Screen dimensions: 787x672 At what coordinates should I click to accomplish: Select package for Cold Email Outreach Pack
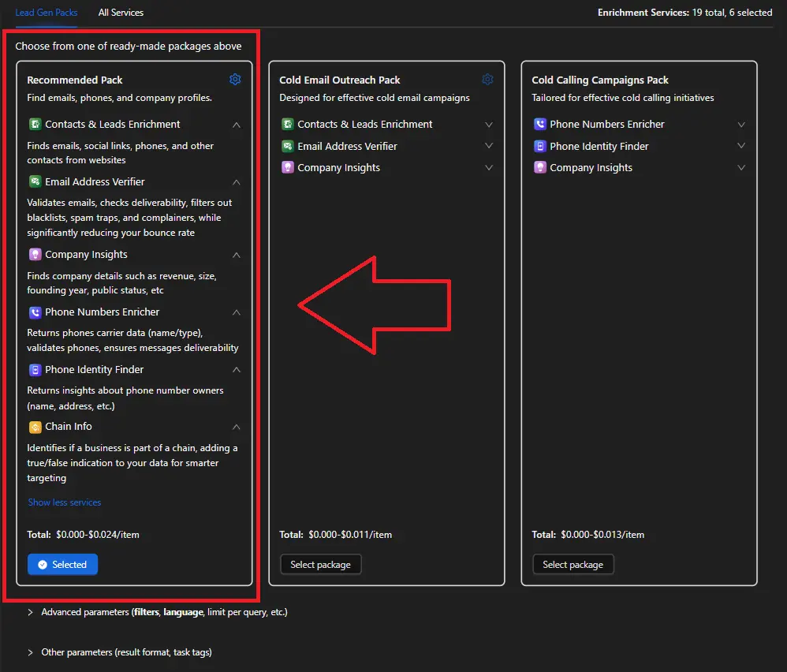click(320, 564)
